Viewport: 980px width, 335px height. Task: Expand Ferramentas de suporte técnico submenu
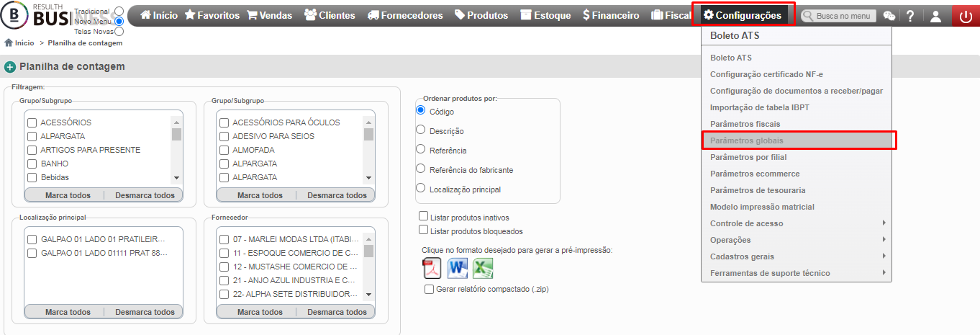coord(797,273)
